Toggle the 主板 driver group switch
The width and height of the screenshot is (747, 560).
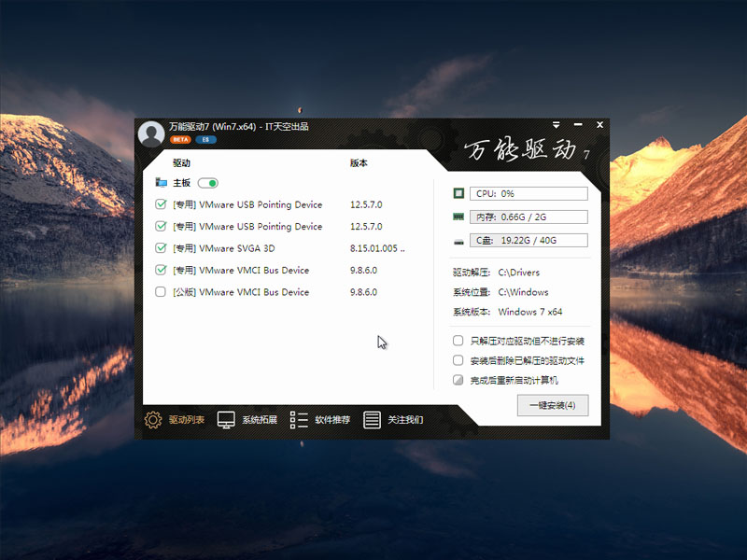(x=207, y=183)
